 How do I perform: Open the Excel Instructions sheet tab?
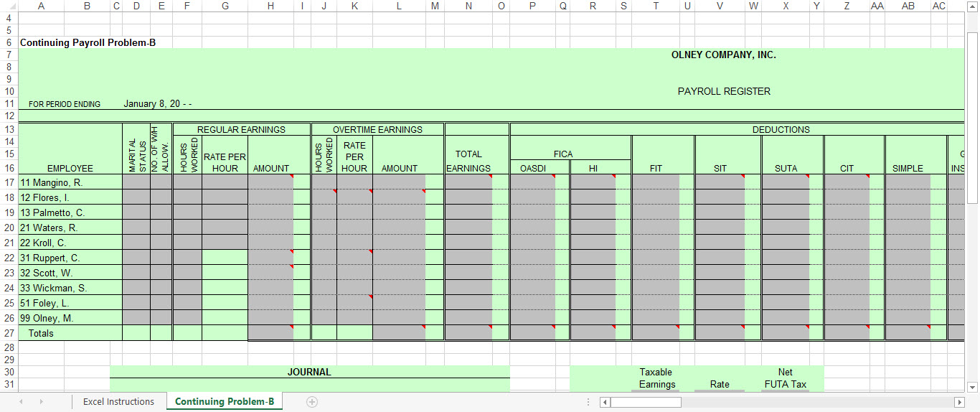click(118, 402)
